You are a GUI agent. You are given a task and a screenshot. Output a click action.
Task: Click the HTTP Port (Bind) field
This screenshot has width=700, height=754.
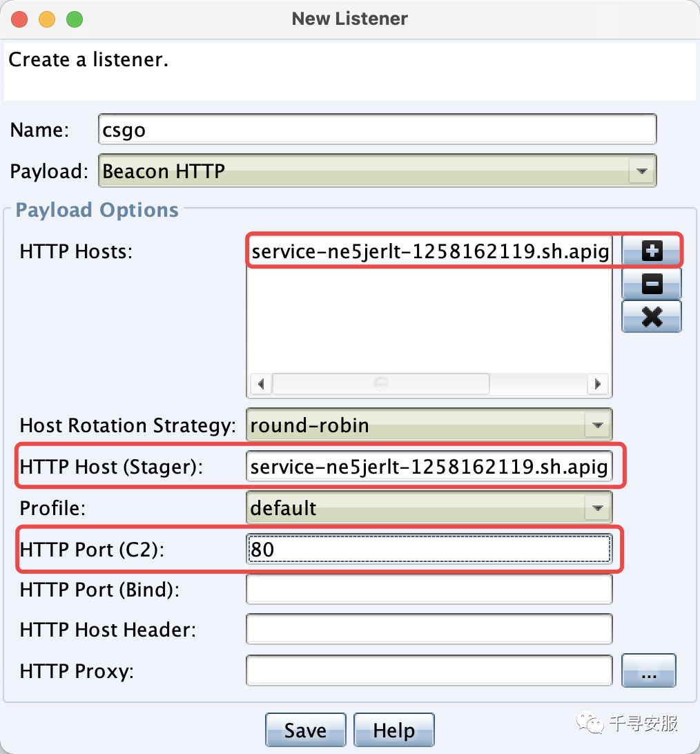point(429,590)
